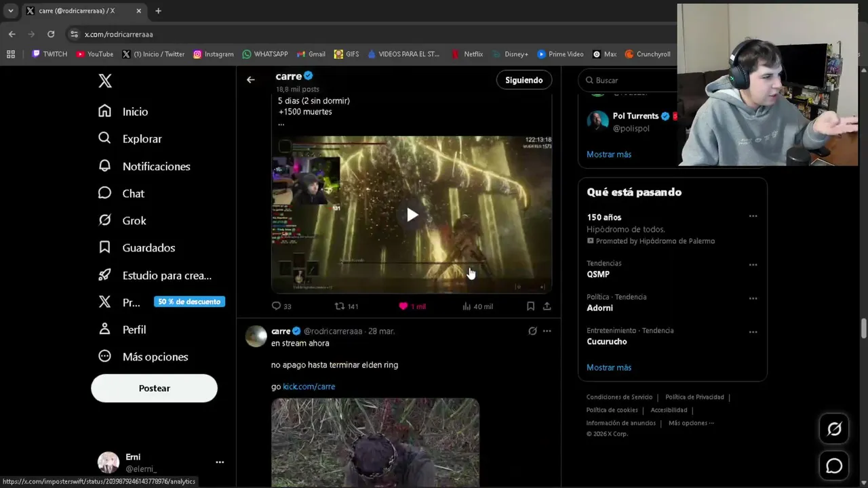Open analytics showing 40 mil views
The width and height of the screenshot is (868, 488).
pos(477,306)
